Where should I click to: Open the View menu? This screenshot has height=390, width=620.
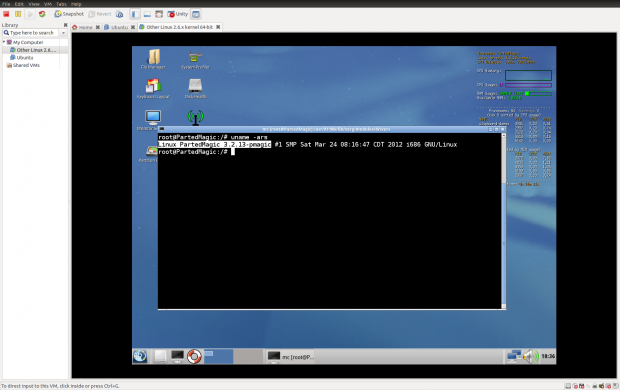[34, 4]
